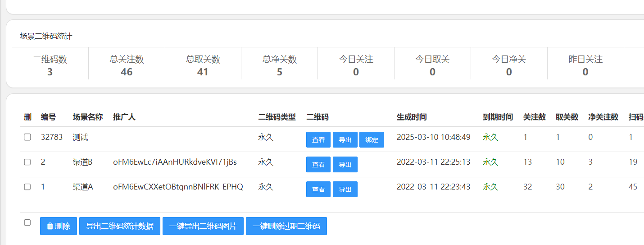Click the 到期时间 column header
The image size is (644, 245).
pyautogui.click(x=498, y=117)
